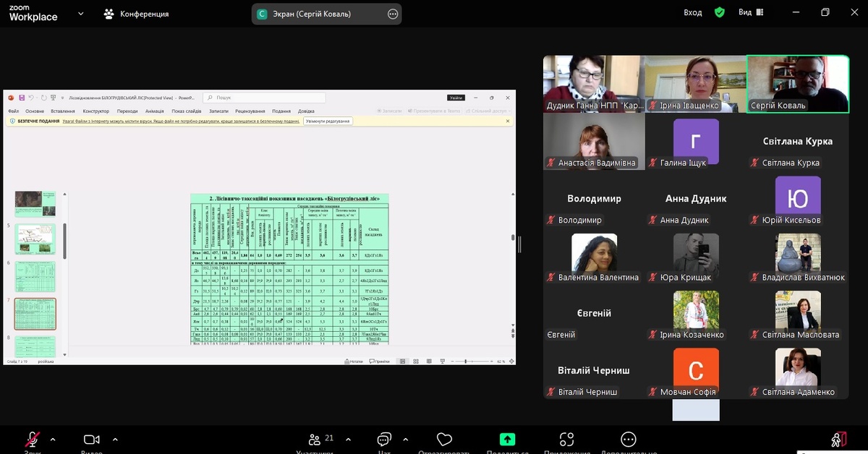
Task: Open the Apps icon in toolbar
Action: [x=566, y=440]
